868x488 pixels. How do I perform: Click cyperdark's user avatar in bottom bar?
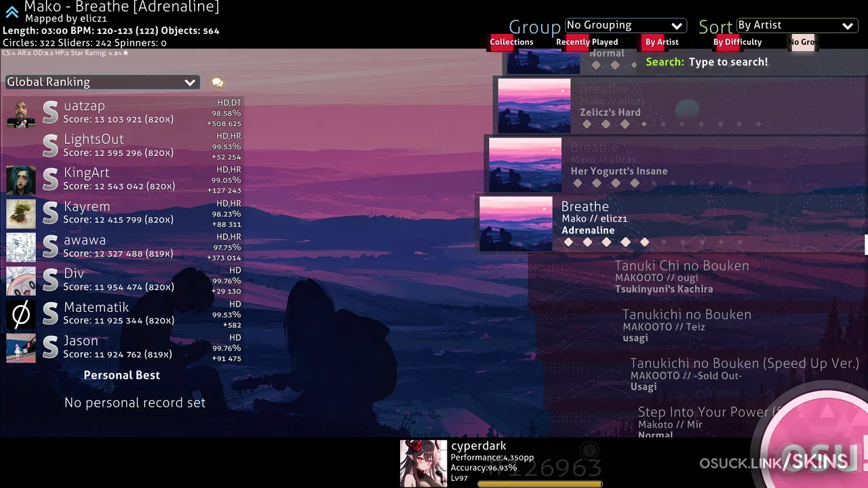pyautogui.click(x=423, y=464)
